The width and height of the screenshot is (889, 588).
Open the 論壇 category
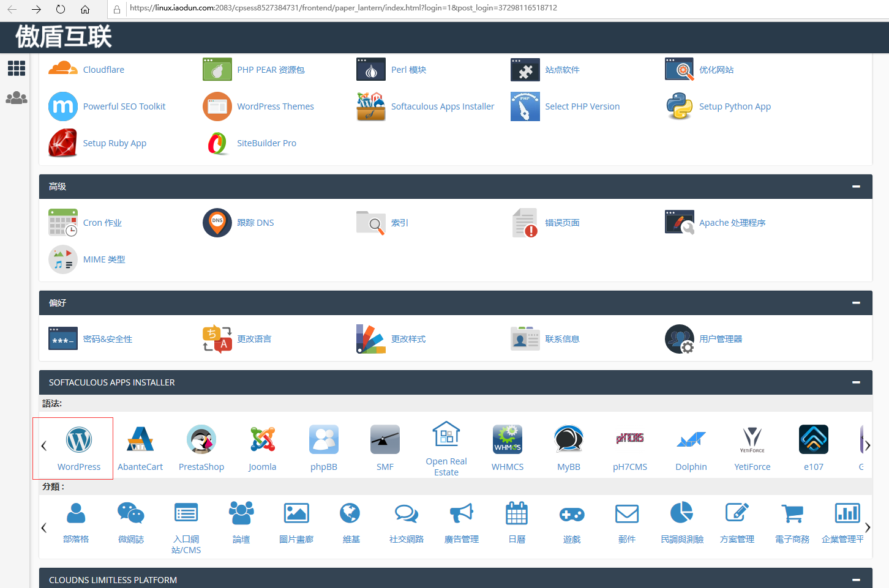point(241,520)
